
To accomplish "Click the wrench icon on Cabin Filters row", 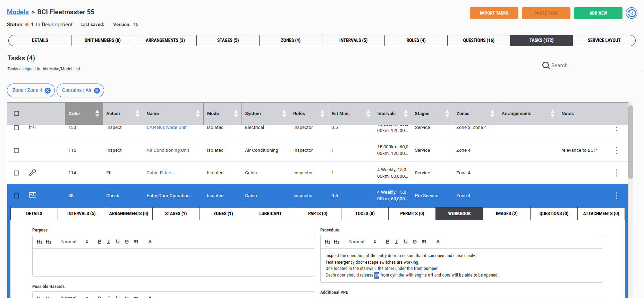I will point(33,172).
